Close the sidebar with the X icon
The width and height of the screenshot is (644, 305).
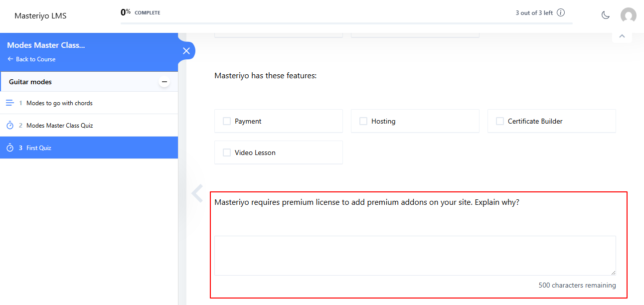click(186, 51)
